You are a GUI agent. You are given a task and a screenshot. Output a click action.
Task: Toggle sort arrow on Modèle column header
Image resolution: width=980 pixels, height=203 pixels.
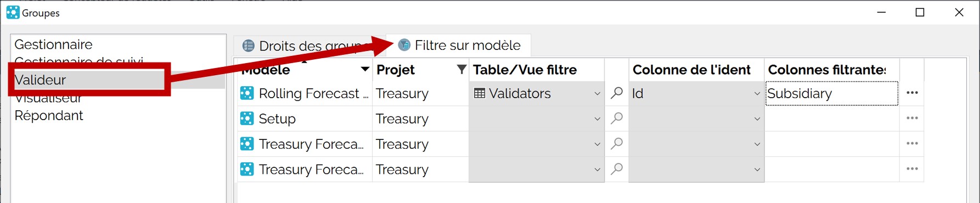(364, 69)
